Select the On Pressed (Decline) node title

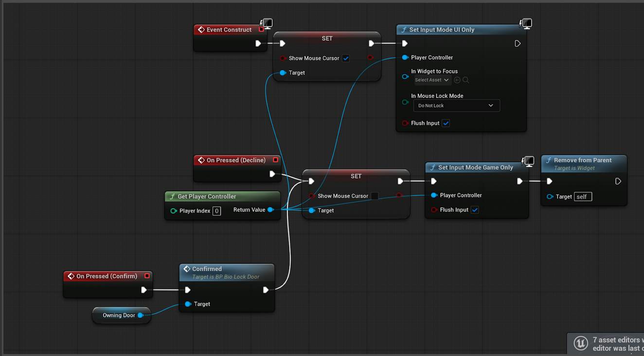tap(236, 160)
